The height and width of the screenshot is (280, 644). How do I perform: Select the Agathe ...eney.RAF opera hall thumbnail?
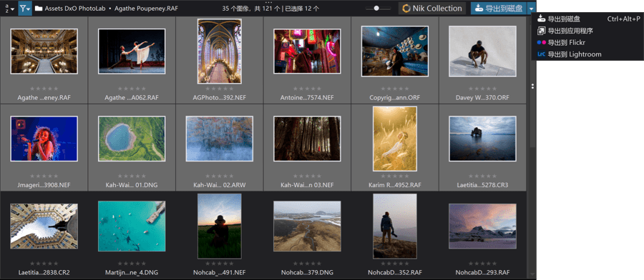pos(44,51)
